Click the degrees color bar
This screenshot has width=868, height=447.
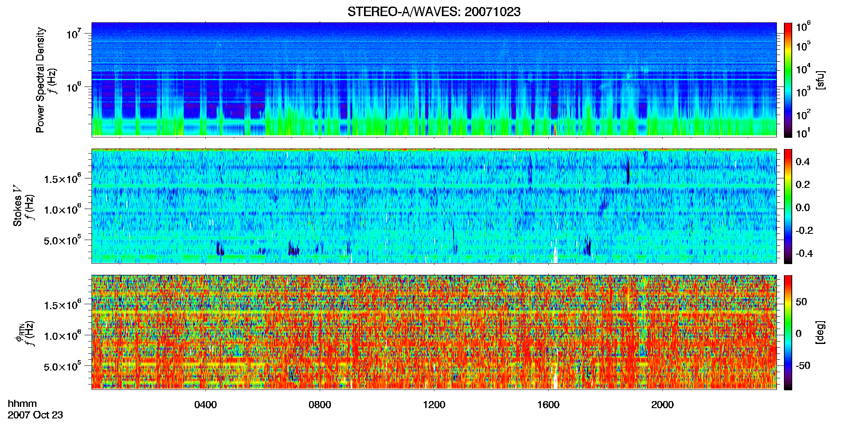point(788,332)
